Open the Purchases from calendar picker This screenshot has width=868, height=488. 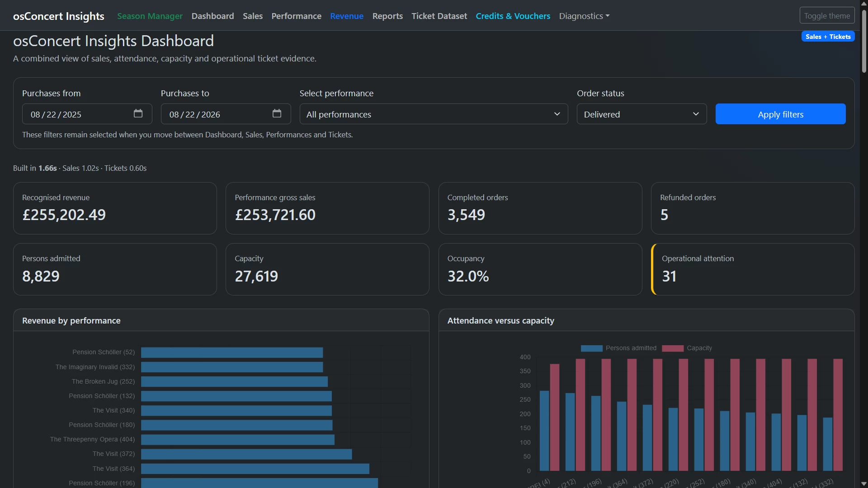pyautogui.click(x=138, y=114)
